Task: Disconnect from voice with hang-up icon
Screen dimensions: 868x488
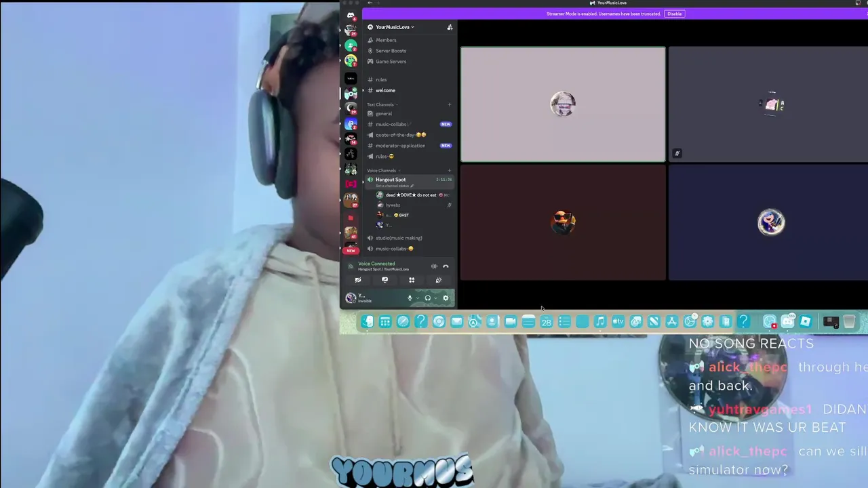Action: click(446, 266)
